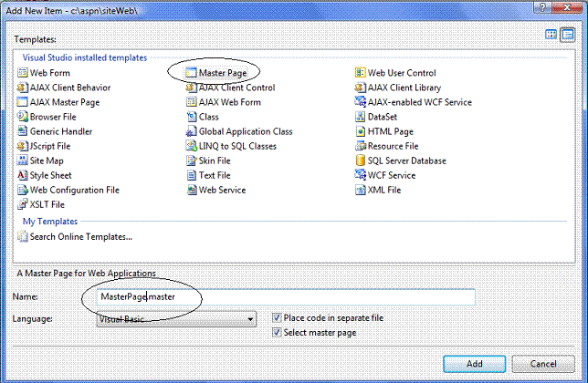Pick the AJAX-enabled WCF Service icon
588x383 pixels.
point(360,102)
